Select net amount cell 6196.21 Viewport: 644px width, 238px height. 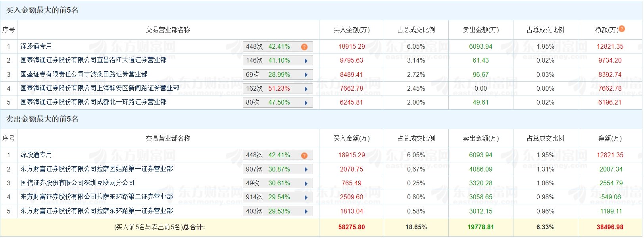[x=610, y=102]
